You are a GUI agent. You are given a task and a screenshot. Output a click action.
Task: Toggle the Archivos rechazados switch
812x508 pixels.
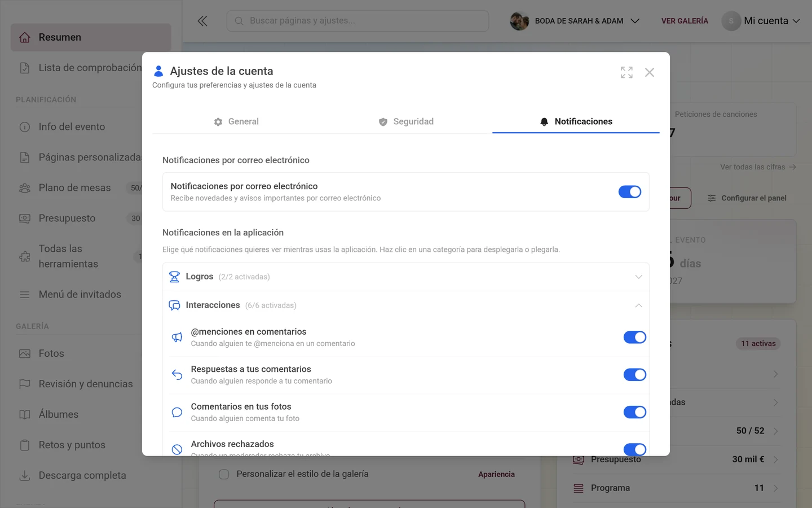click(635, 449)
